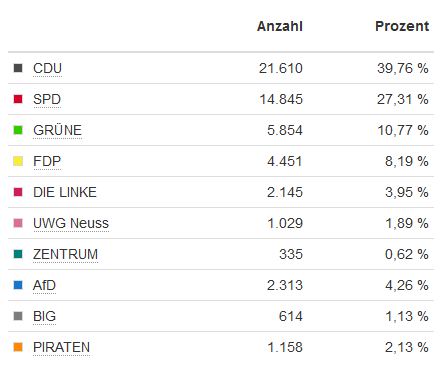Open the SPD party link

47,100
